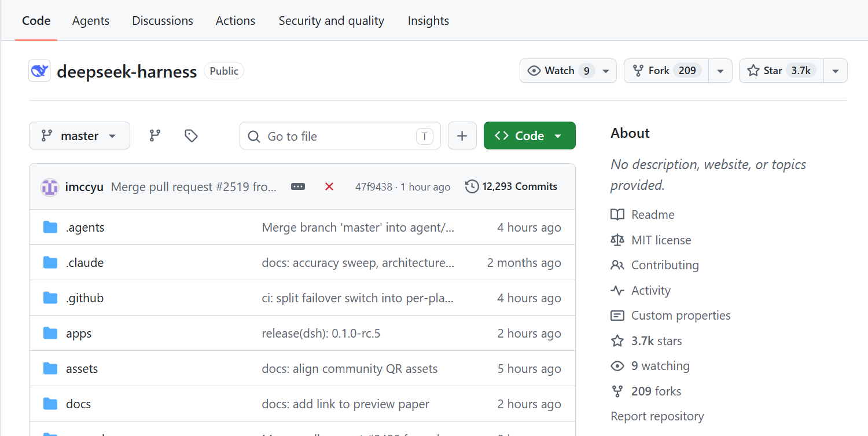Viewport: 868px width, 436px height.
Task: Open the "Merge branch 'master' into agent" commit
Action: (x=358, y=228)
